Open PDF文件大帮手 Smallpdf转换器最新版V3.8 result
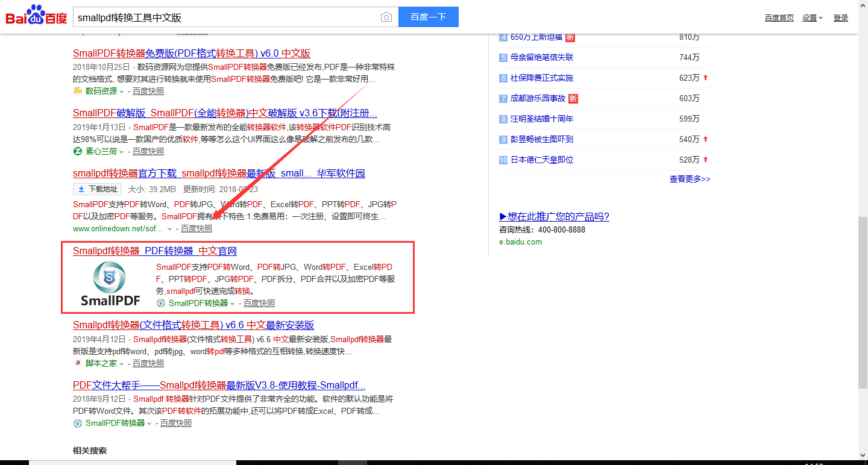 tap(219, 385)
